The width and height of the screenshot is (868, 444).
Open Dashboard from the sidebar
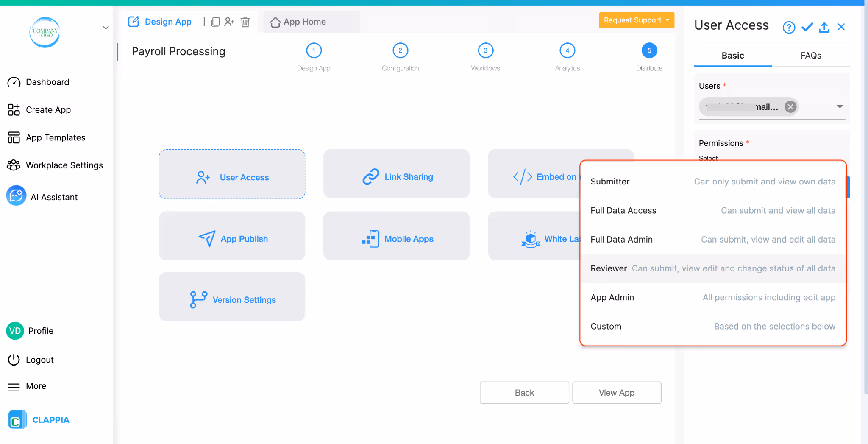pos(47,82)
